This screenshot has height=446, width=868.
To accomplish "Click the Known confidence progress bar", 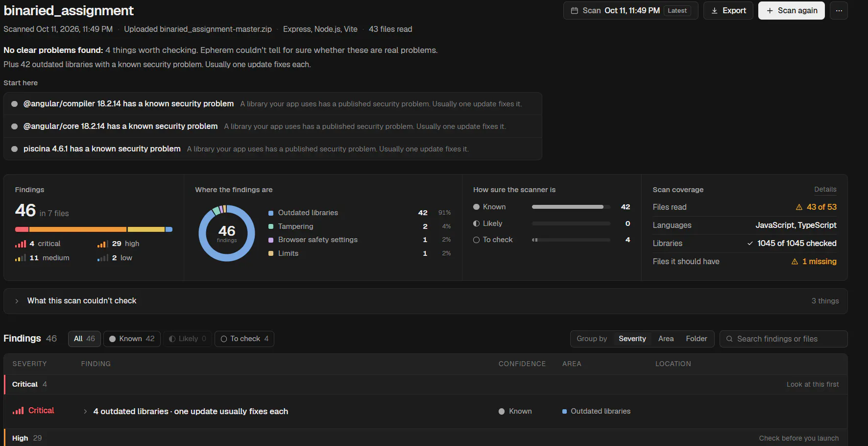I will 571,207.
